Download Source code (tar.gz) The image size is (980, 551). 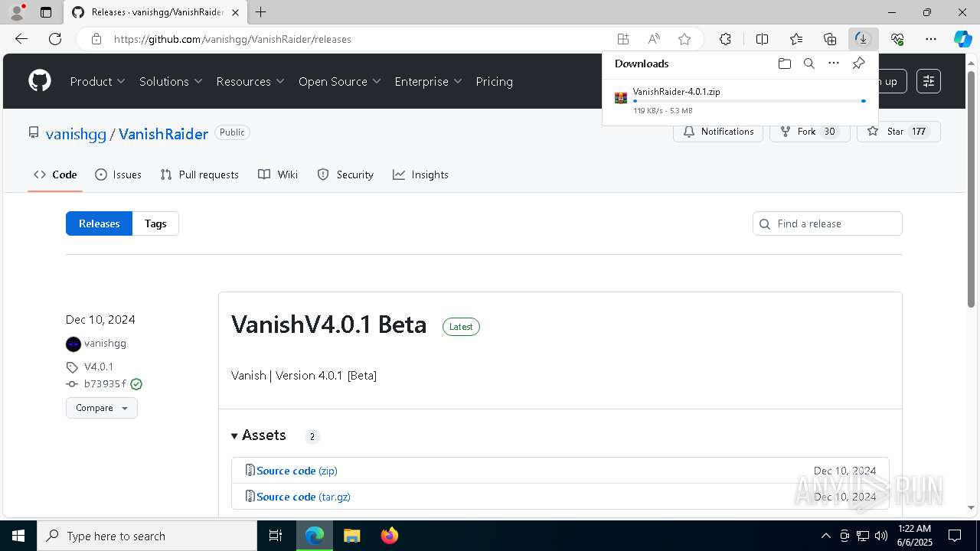[303, 497]
